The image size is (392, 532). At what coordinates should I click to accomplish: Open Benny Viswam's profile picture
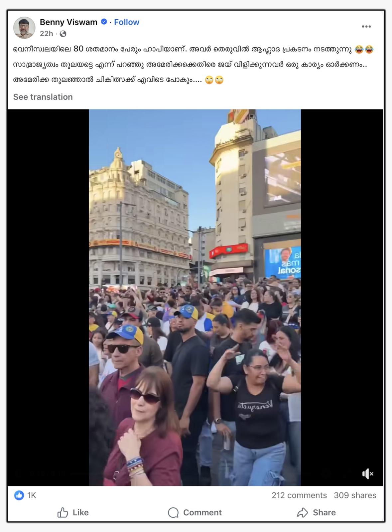click(24, 28)
